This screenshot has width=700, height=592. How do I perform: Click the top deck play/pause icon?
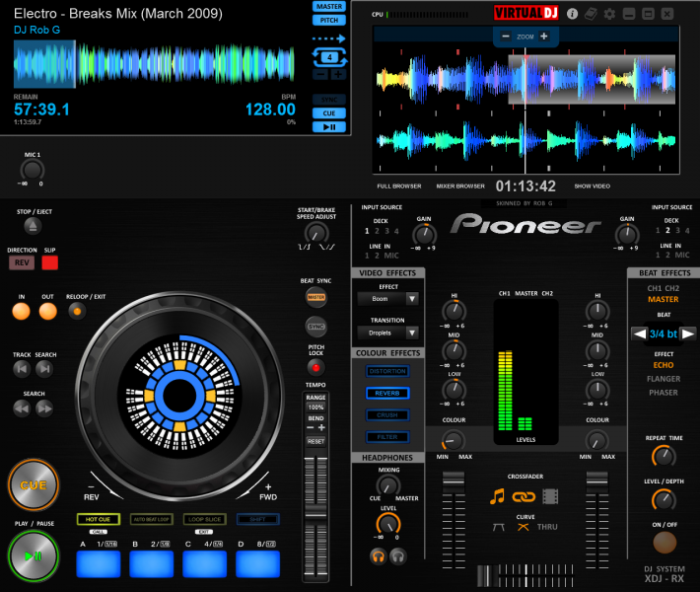[x=329, y=127]
